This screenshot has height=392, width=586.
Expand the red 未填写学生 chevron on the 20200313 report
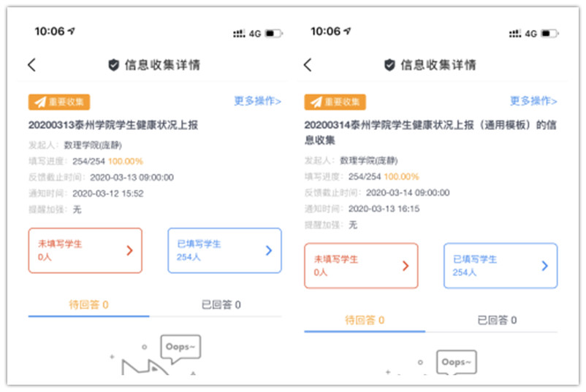point(129,250)
